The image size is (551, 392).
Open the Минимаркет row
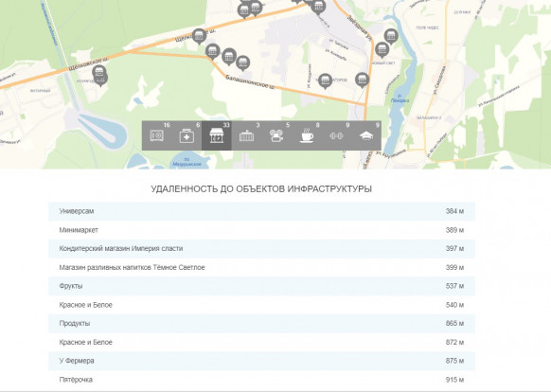(x=261, y=230)
